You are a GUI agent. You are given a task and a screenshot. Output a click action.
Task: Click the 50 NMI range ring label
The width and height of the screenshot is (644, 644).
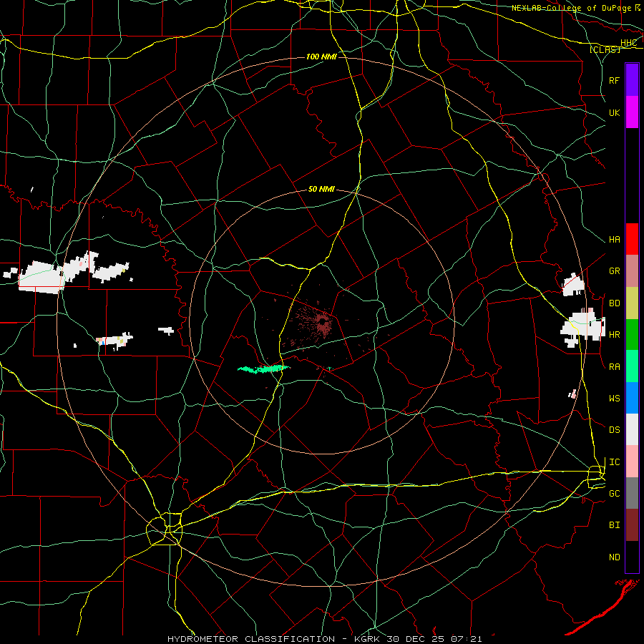point(321,190)
